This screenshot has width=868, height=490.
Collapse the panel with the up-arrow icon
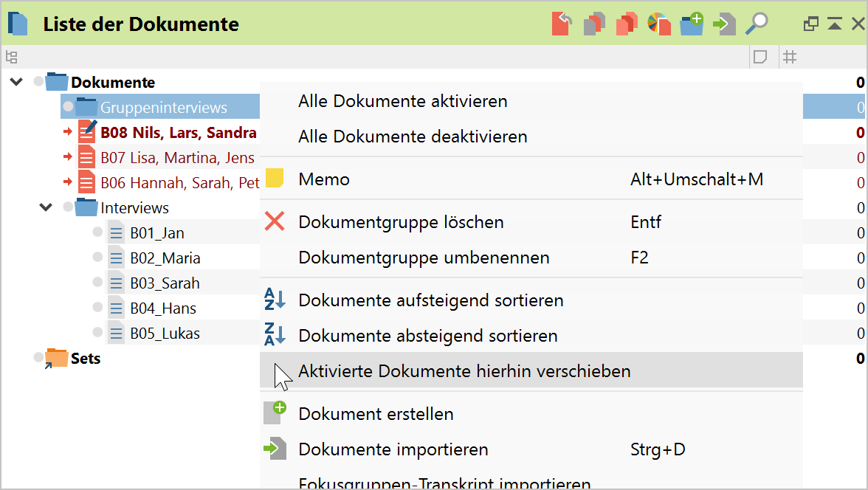(835, 24)
